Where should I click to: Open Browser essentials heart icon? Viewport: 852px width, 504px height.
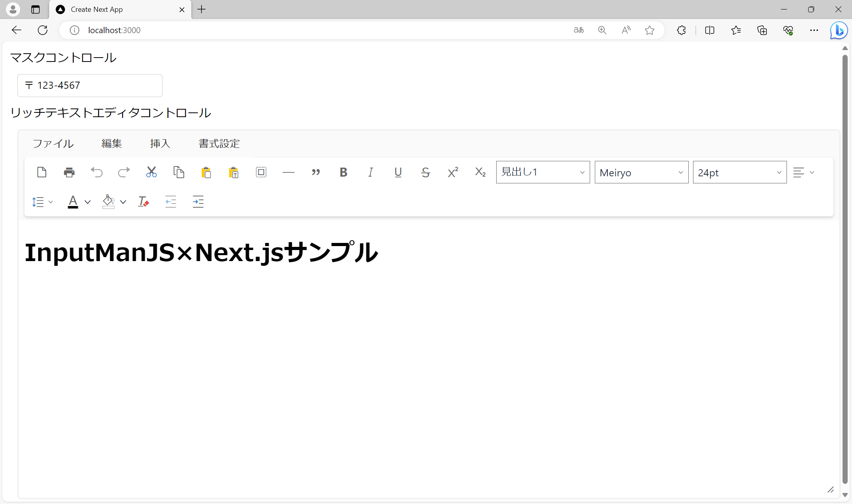[x=788, y=30]
